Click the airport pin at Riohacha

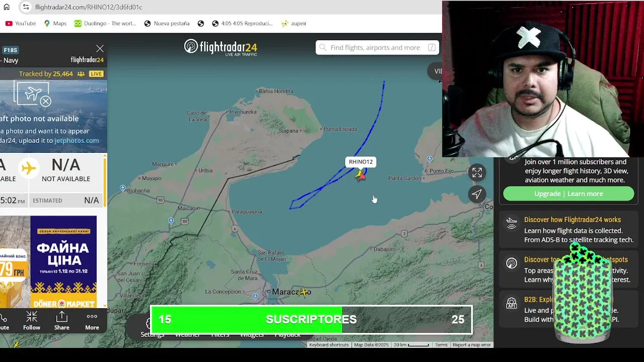pos(123,188)
